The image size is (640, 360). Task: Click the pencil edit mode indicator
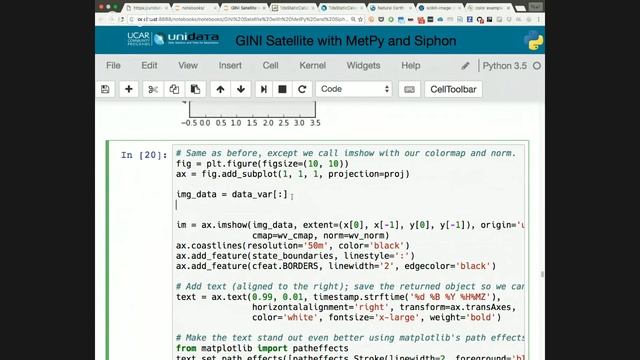click(x=465, y=66)
